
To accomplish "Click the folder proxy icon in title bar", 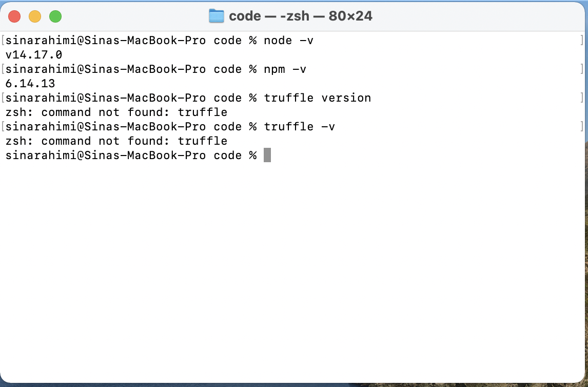I will click(216, 16).
